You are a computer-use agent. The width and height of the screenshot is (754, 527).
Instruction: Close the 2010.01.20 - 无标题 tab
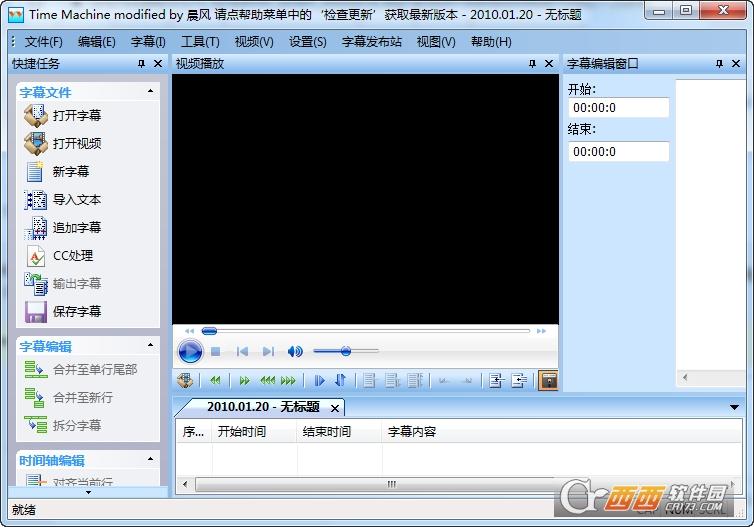point(335,409)
